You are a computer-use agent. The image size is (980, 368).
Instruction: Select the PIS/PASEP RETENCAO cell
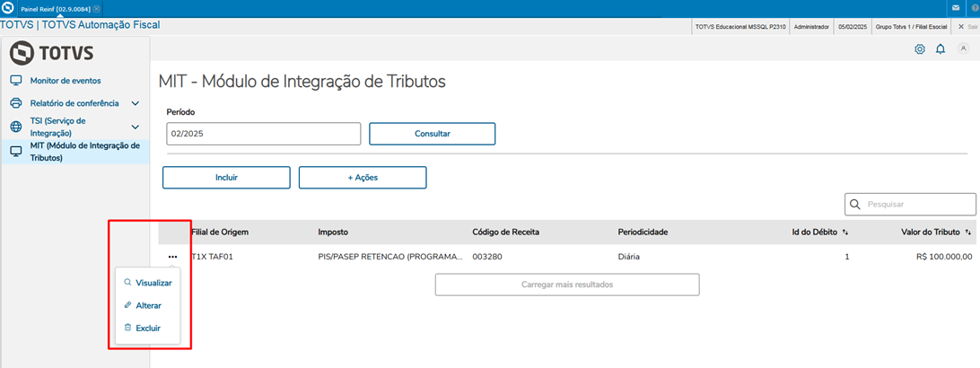point(390,256)
